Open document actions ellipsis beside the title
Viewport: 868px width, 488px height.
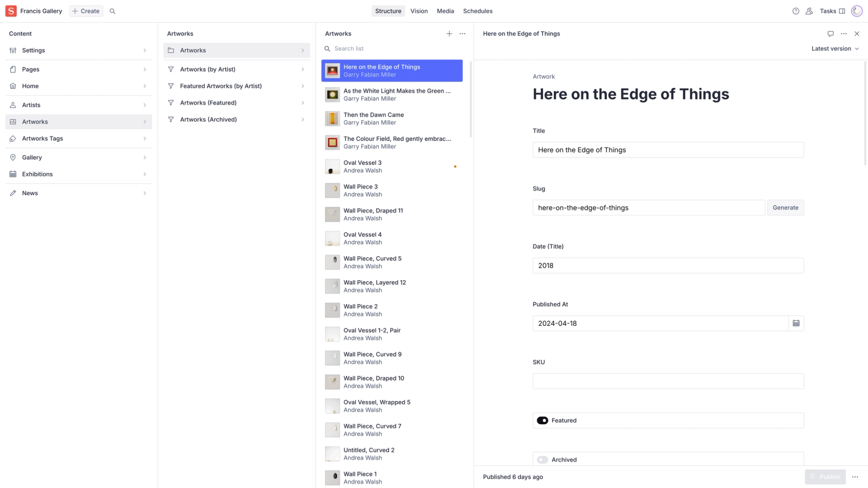click(x=844, y=34)
